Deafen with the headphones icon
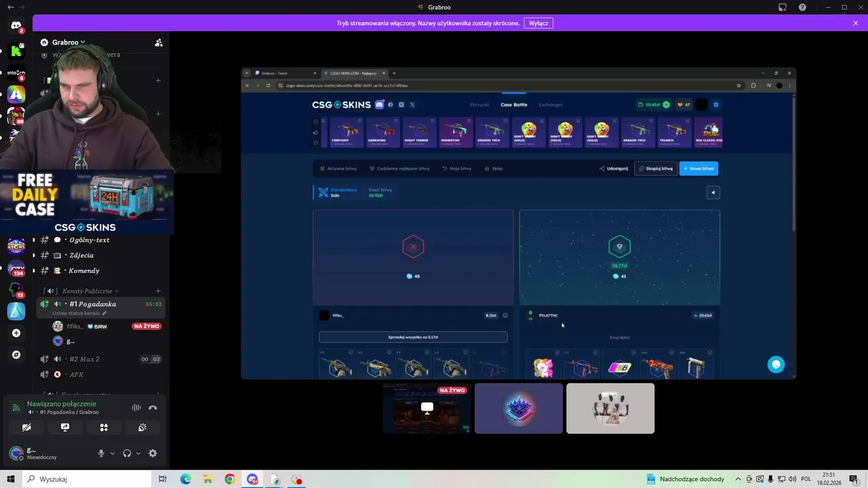Screen dimensions: 868x488 pos(127,453)
